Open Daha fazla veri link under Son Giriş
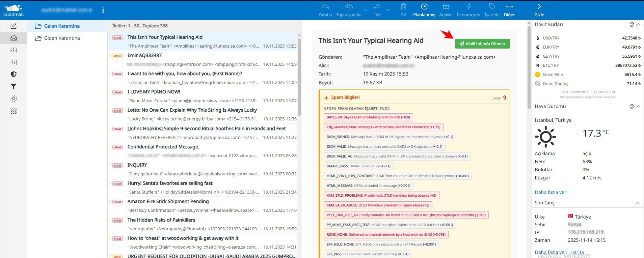 pyautogui.click(x=551, y=252)
